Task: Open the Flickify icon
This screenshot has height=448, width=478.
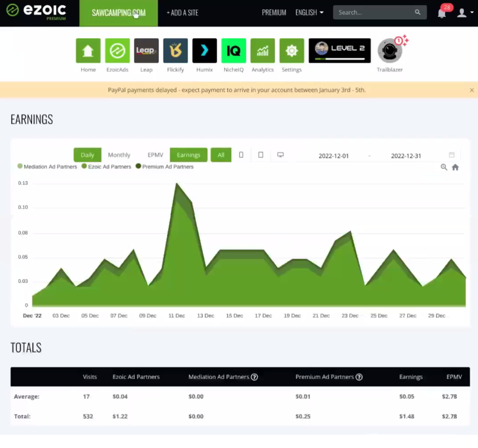Action: click(x=176, y=51)
